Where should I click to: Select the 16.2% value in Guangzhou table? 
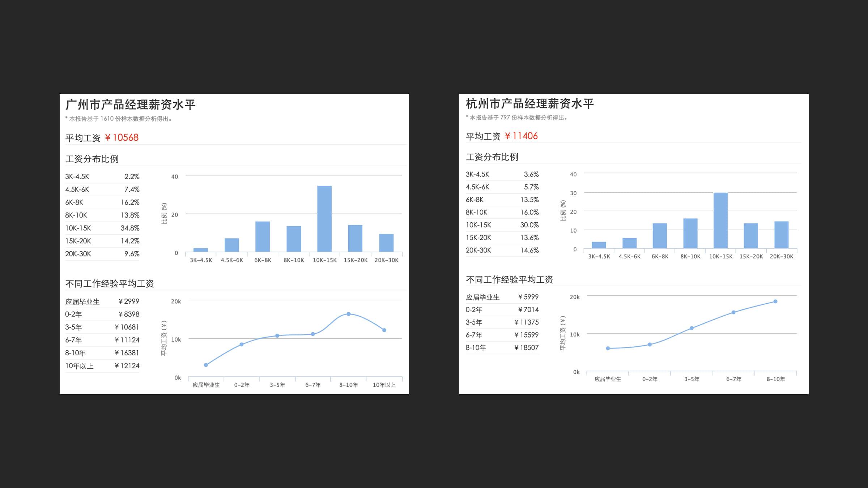coord(130,202)
